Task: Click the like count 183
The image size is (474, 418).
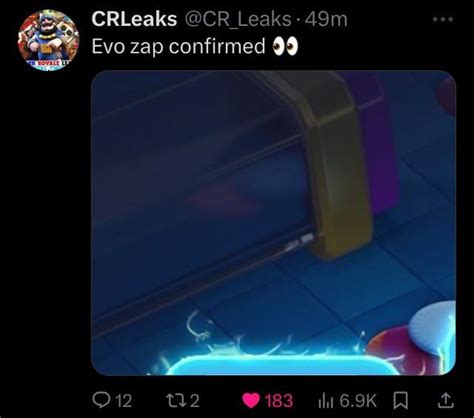Action: [x=279, y=400]
